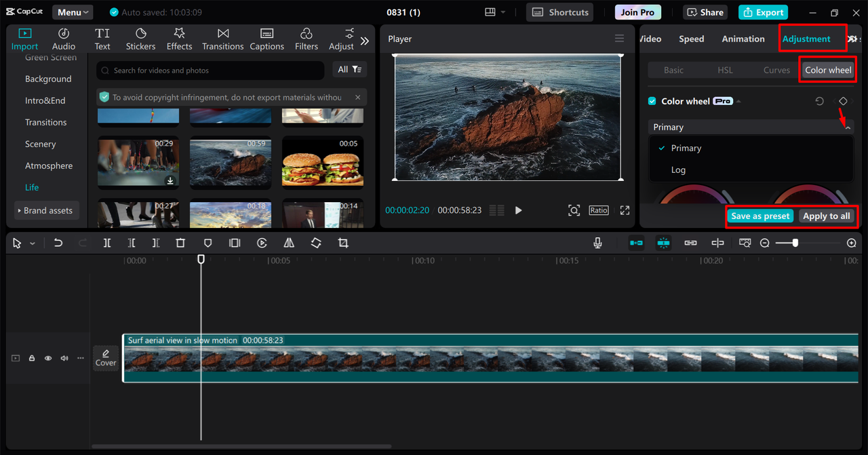
Task: Click the media search field
Action: tap(210, 70)
